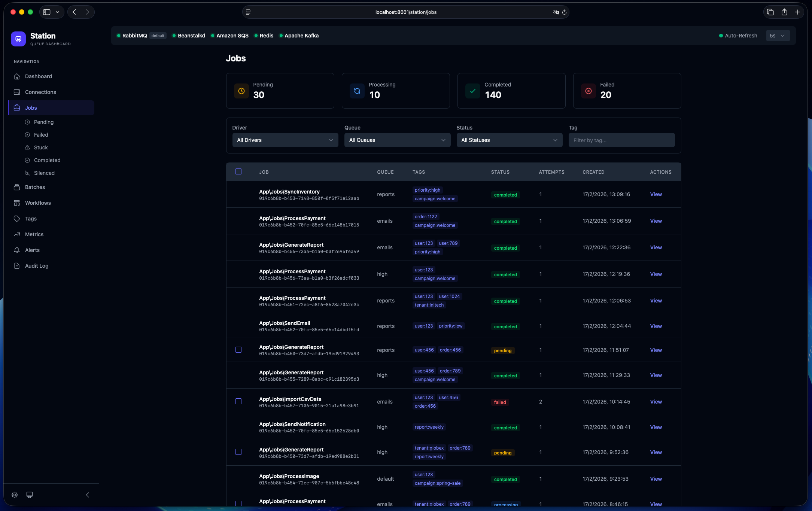Switch to the Redis connection
The image size is (812, 511).
coord(266,36)
